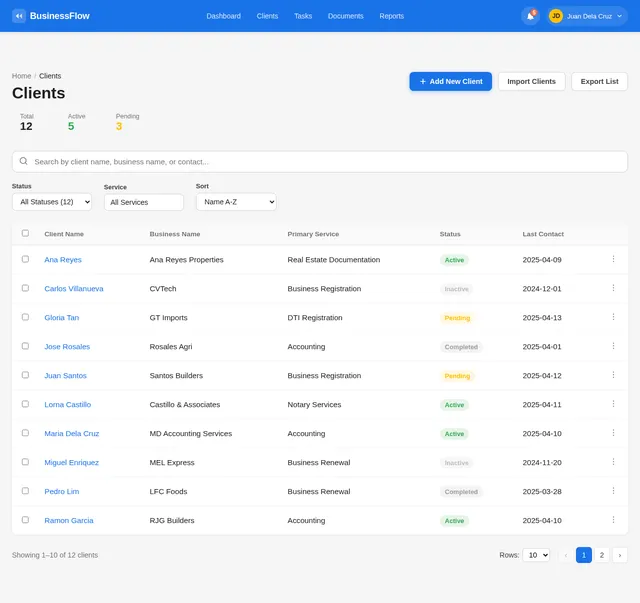
Task: Open row actions menu for Juan Santos
Action: [613, 375]
